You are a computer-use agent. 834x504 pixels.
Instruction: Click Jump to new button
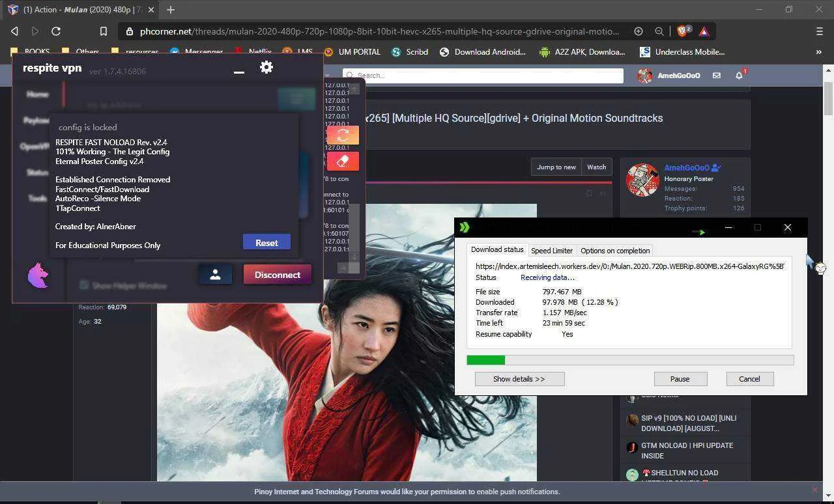556,167
